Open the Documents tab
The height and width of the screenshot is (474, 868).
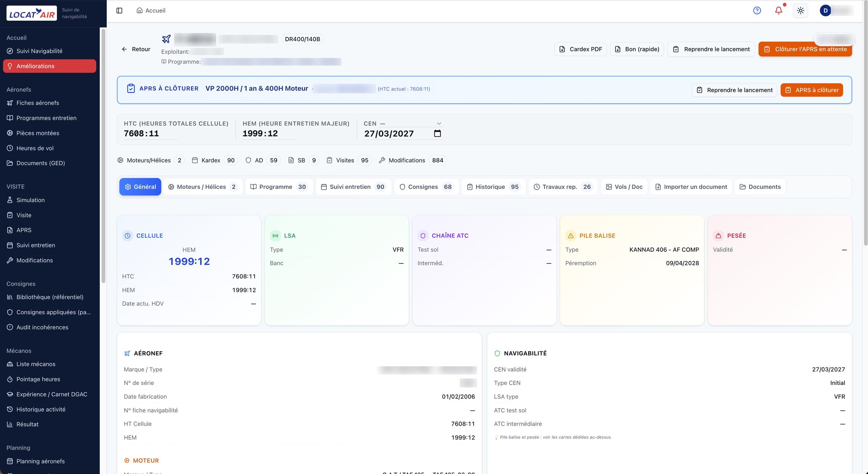tap(760, 187)
